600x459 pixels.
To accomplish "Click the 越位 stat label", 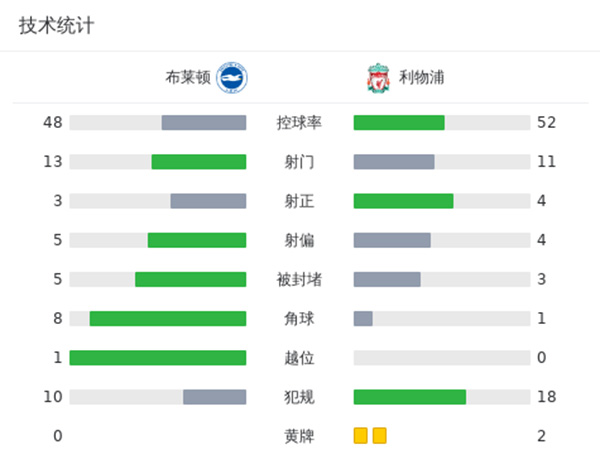I will pyautogui.click(x=299, y=358).
